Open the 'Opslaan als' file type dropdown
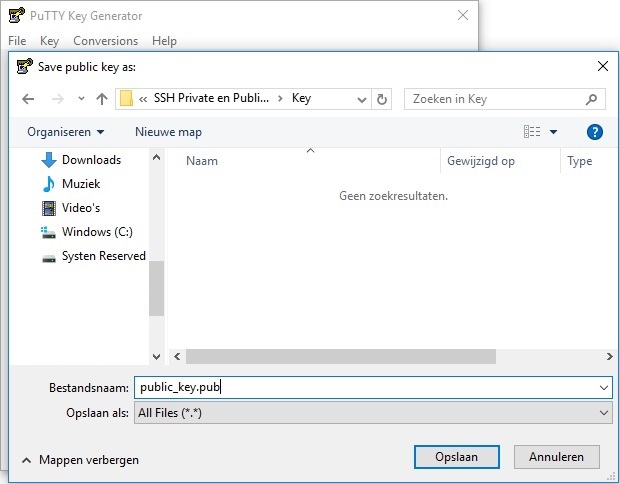 (373, 413)
